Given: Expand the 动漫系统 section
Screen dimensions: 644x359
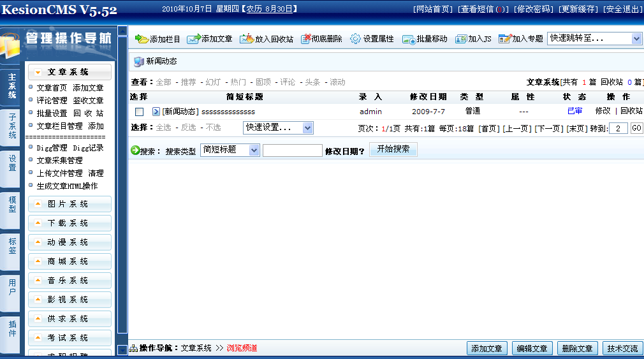Looking at the screenshot, I should (x=70, y=242).
